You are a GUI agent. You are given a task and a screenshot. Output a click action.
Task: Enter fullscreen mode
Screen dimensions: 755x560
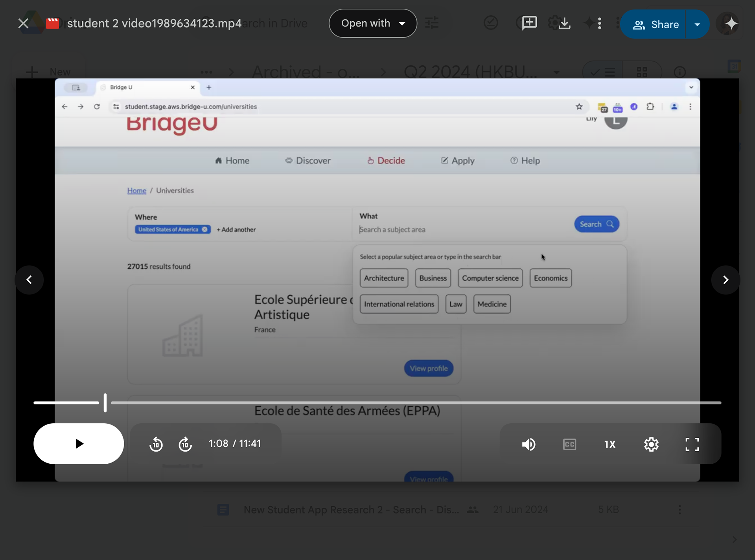(692, 444)
